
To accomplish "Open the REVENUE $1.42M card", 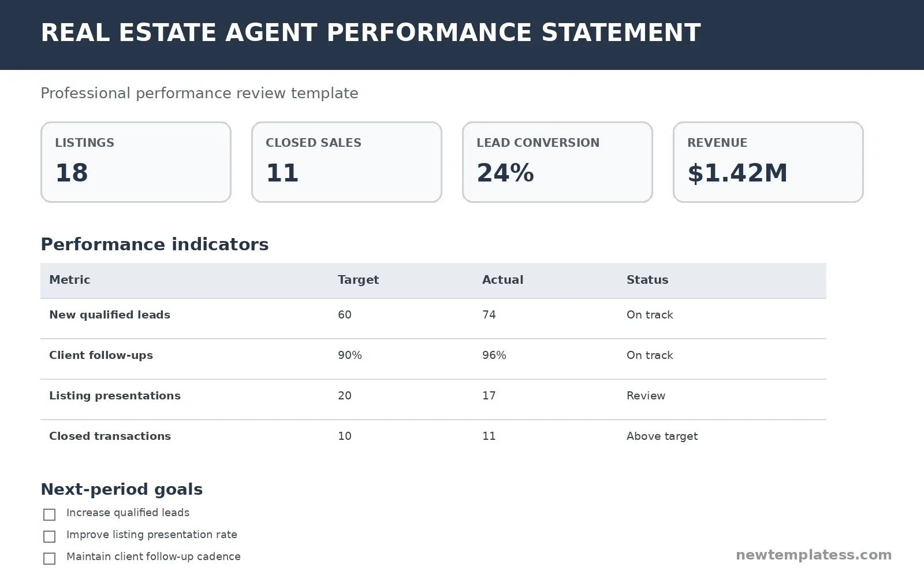I will (768, 162).
